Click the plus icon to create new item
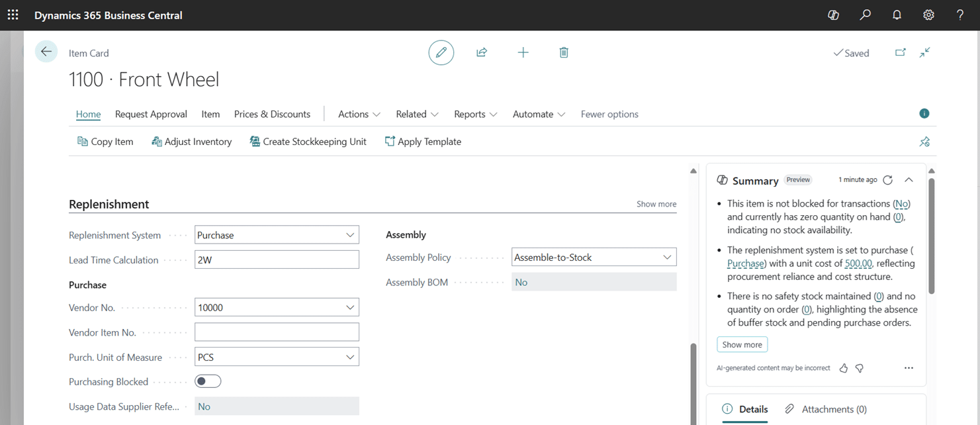Viewport: 980px width, 425px height. point(523,52)
